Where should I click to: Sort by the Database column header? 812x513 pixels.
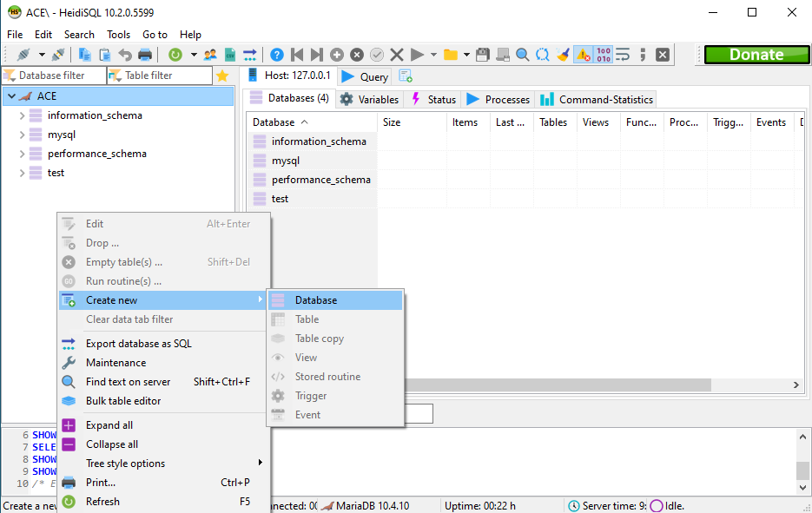[313, 122]
